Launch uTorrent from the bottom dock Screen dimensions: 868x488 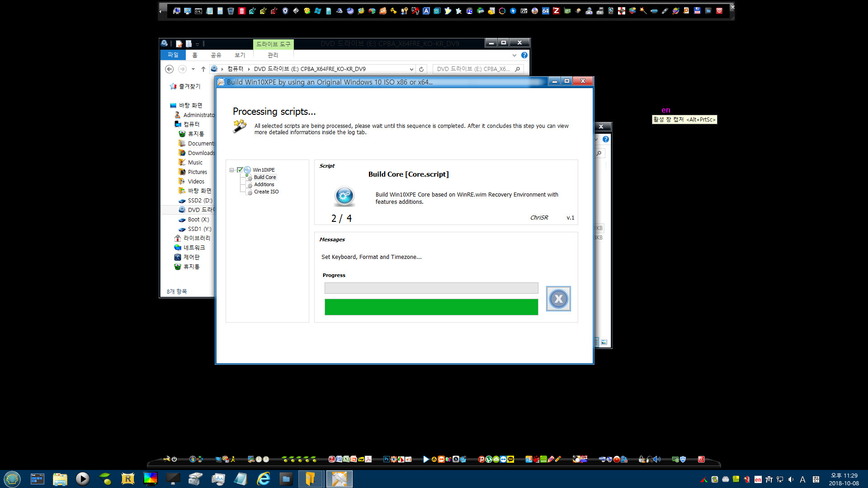489,459
